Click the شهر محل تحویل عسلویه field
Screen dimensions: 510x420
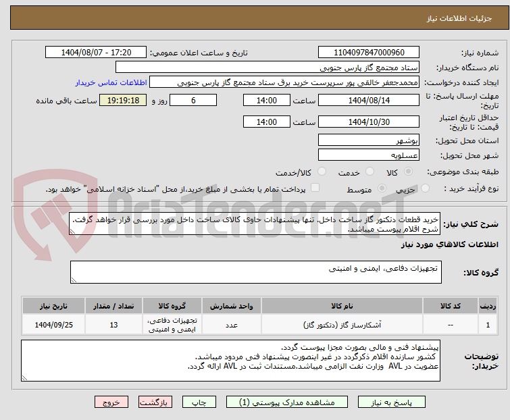[369, 155]
